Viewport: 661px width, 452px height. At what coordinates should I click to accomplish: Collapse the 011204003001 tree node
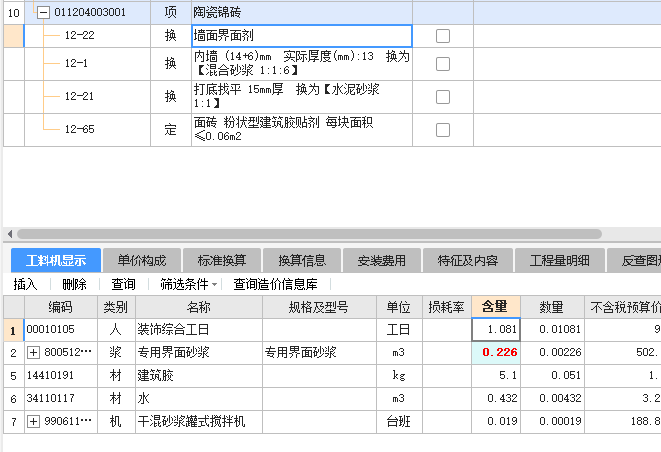(x=43, y=12)
